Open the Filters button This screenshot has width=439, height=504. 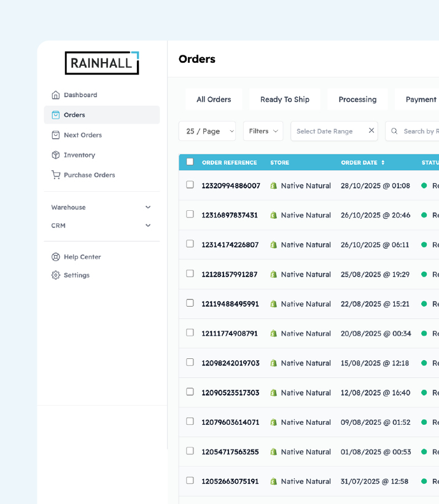pos(263,131)
